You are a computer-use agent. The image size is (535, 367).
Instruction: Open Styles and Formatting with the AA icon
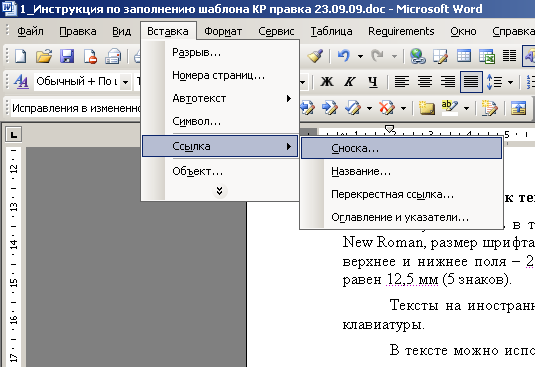(x=21, y=82)
